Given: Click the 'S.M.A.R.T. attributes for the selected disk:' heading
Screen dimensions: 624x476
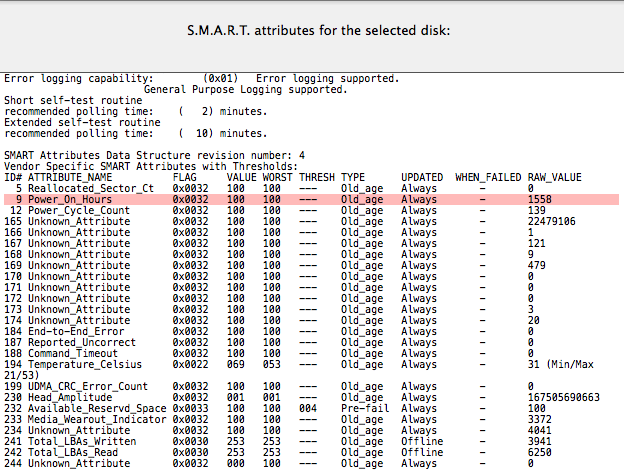Looking at the screenshot, I should click(318, 31).
